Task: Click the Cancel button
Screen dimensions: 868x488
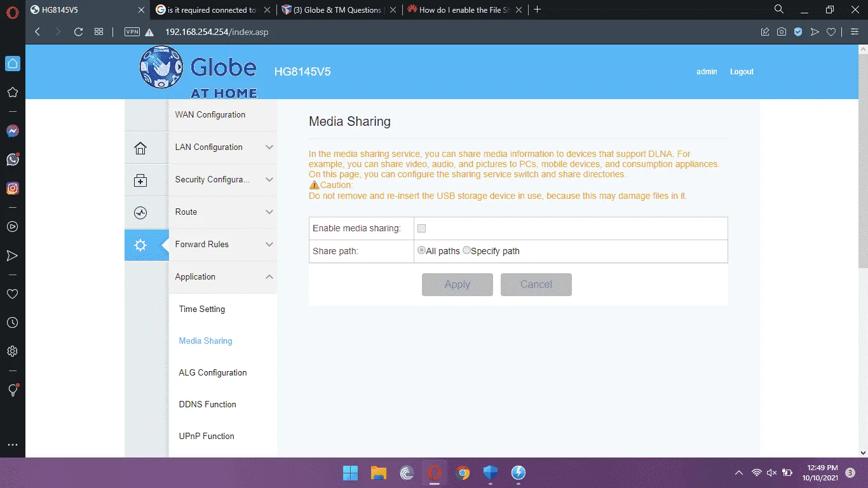Action: point(536,285)
